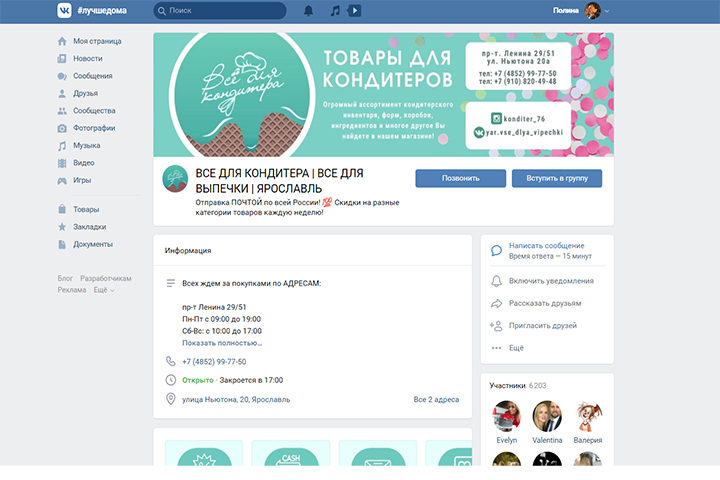
Task: Click the envelope menu tile
Action: (377, 453)
